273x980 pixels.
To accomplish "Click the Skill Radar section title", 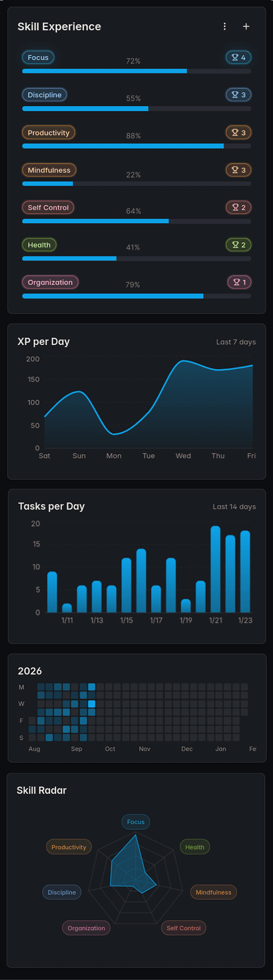I will pos(42,790).
